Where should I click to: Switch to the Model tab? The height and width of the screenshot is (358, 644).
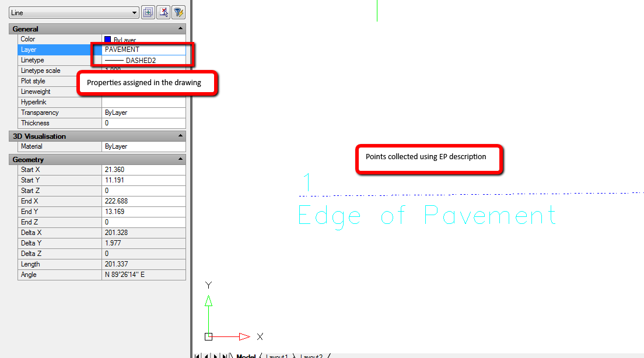click(246, 356)
